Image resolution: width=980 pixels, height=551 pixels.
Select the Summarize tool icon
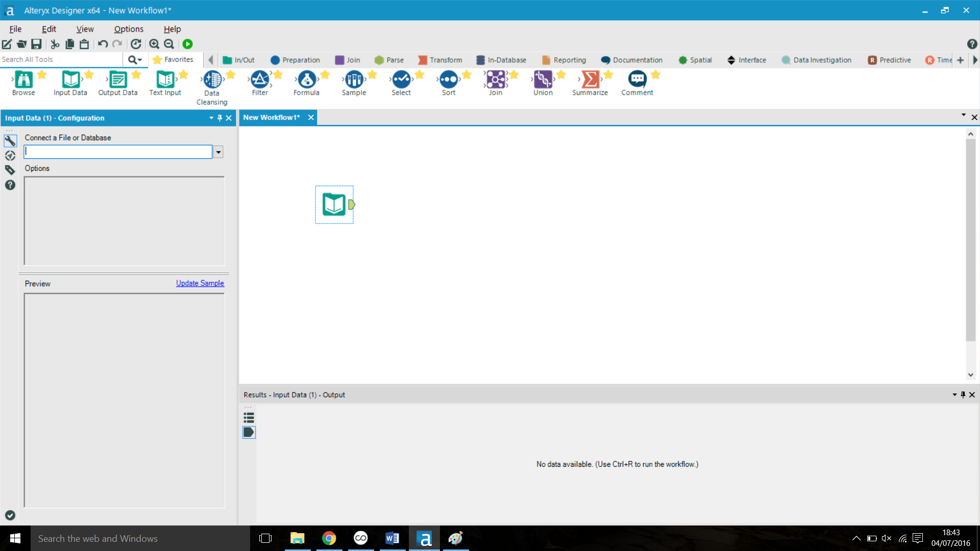click(590, 80)
